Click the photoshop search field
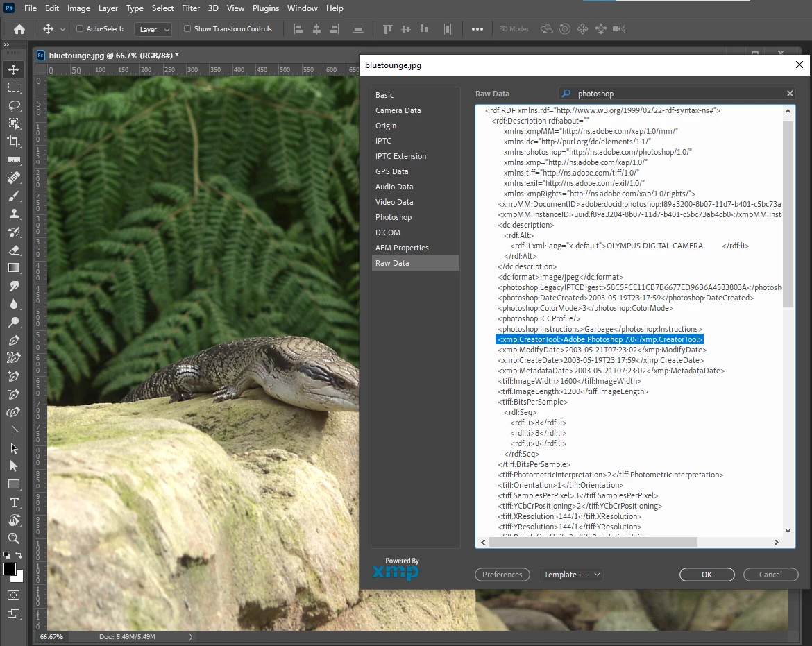Viewport: 812px width, 646px height. pos(677,93)
